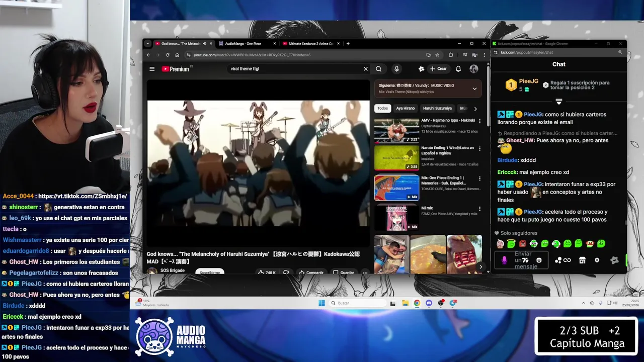
Task: Click the infinity icon in Kick chat
Action: 567,260
